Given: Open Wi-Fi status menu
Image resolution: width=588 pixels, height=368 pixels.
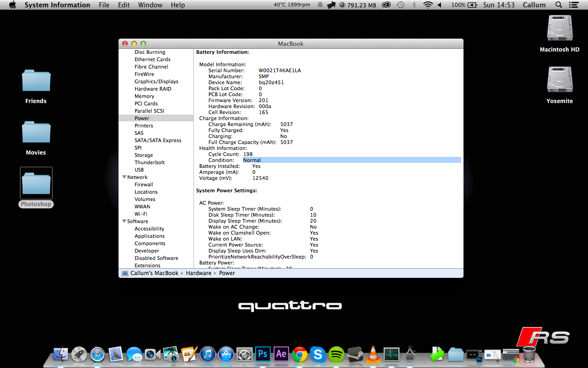Looking at the screenshot, I should point(428,5).
